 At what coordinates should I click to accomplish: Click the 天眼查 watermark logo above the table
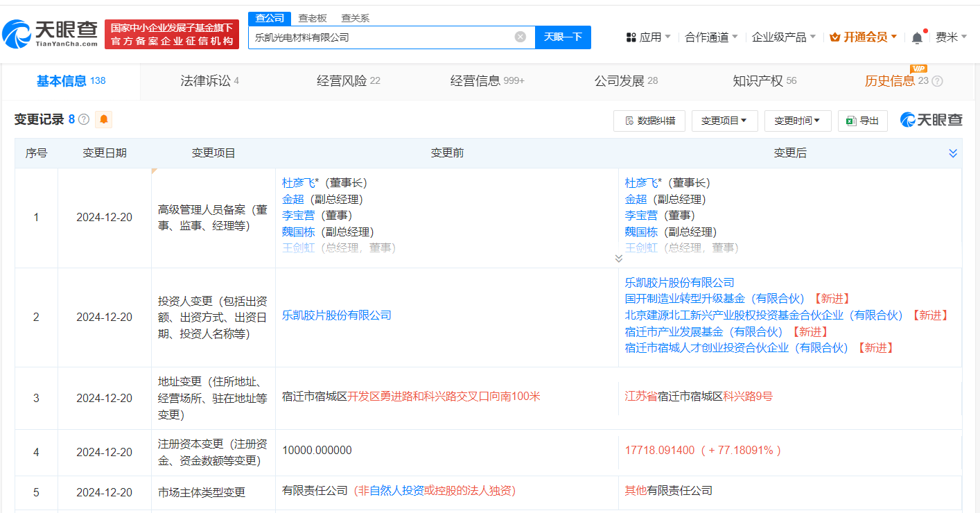point(931,119)
